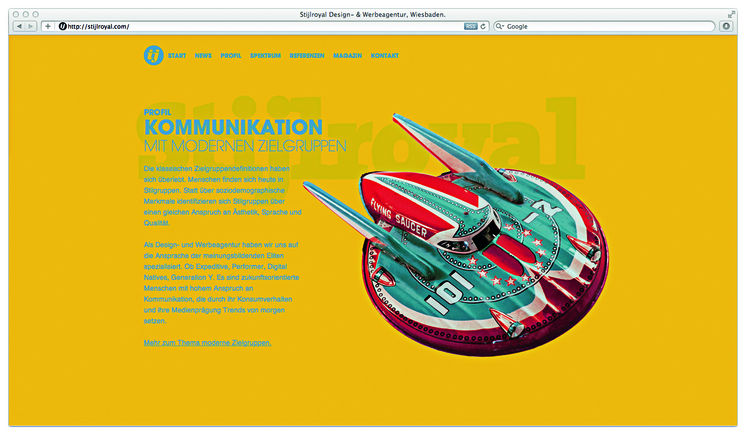Open the SPEKTRUM navigation item

coord(265,56)
